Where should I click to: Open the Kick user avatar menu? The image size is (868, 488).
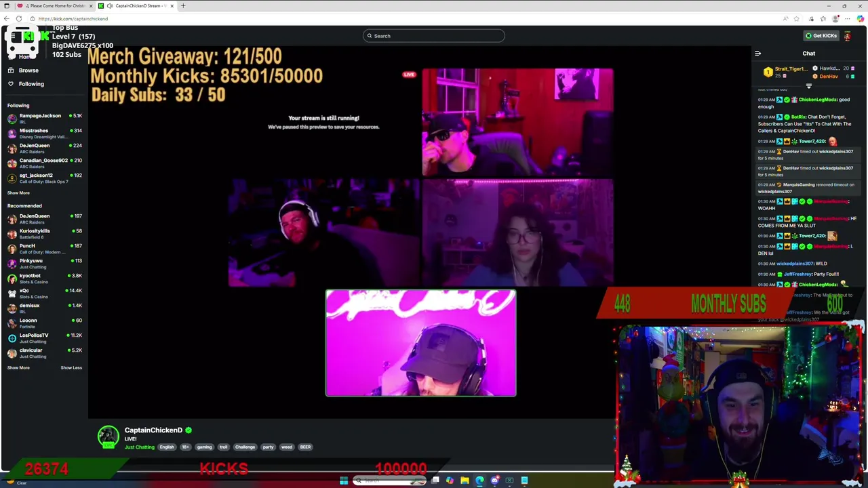(x=847, y=36)
